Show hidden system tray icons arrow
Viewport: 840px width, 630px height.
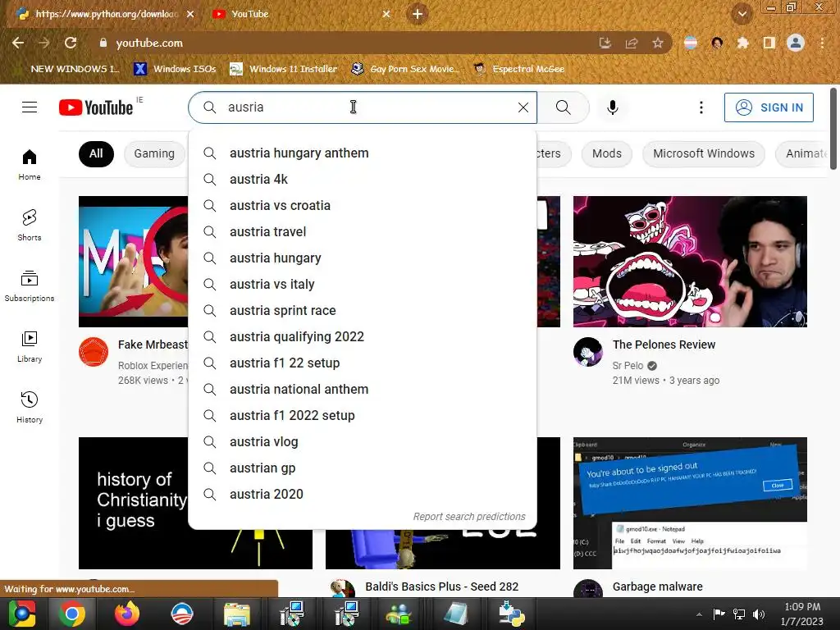pos(699,614)
